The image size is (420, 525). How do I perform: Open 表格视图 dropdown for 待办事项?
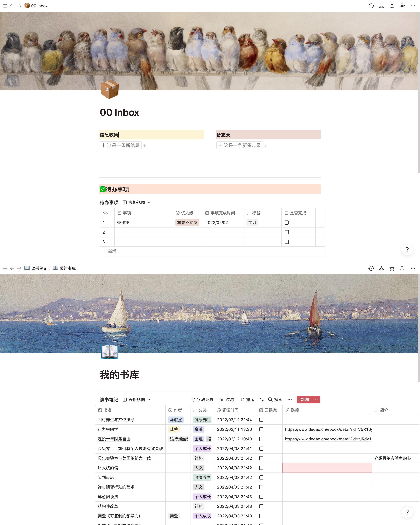(x=137, y=203)
